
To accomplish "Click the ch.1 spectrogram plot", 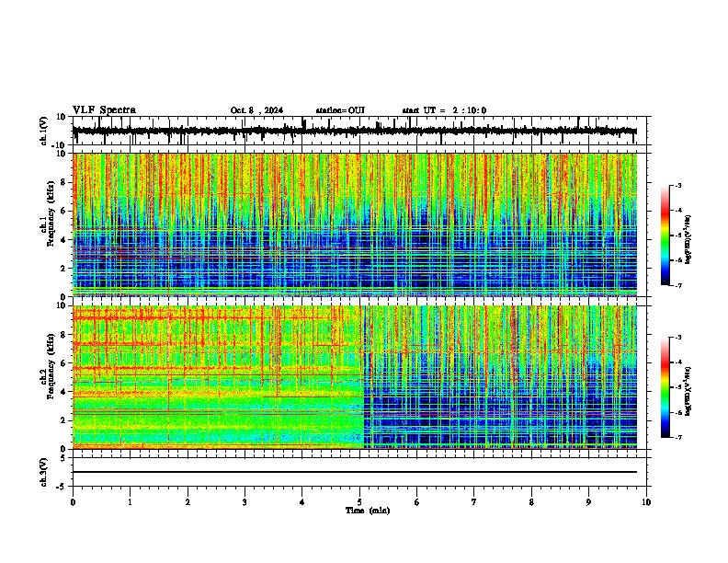I will [x=355, y=224].
